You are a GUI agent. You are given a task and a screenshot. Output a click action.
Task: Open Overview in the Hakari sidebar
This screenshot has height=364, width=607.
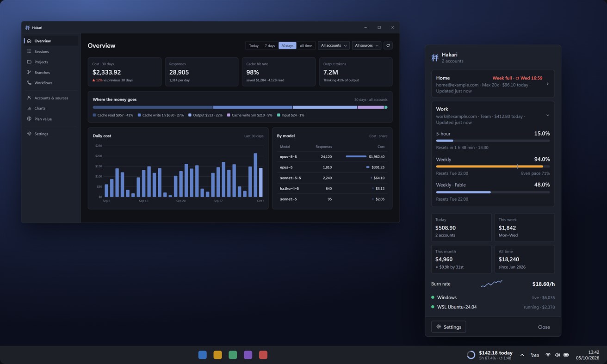(51, 41)
